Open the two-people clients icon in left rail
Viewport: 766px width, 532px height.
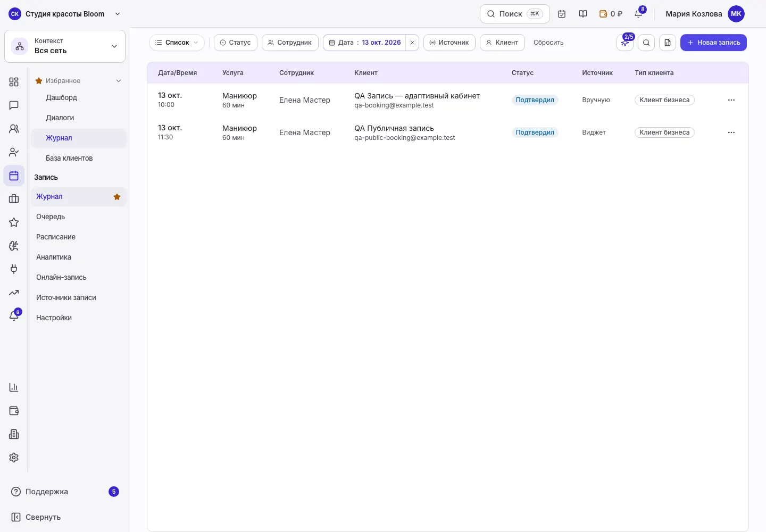click(x=14, y=129)
